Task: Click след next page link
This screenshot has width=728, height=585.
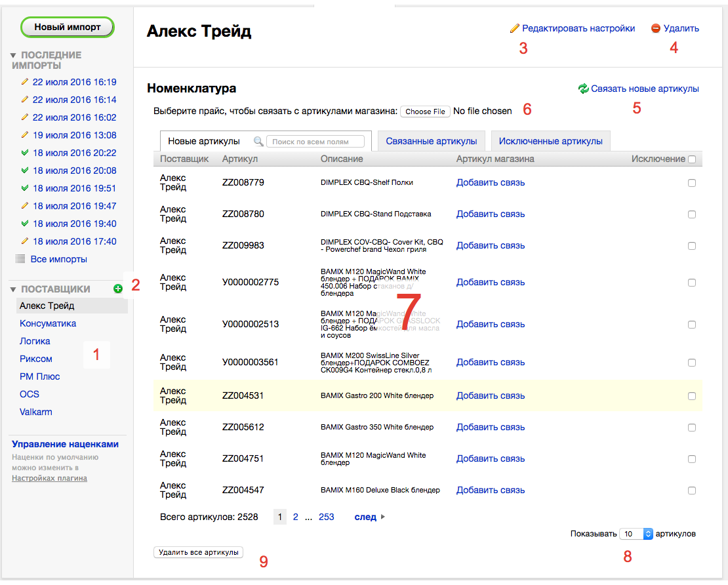Action: click(x=365, y=517)
